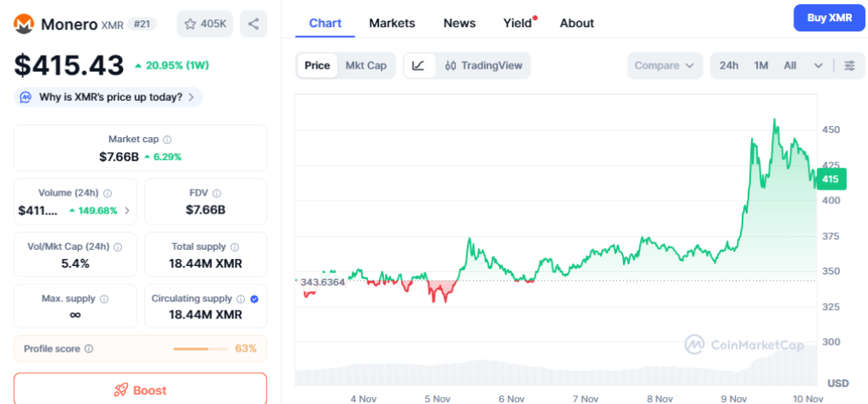Expand the time range dropdown chevron
The width and height of the screenshot is (868, 404).
point(818,65)
